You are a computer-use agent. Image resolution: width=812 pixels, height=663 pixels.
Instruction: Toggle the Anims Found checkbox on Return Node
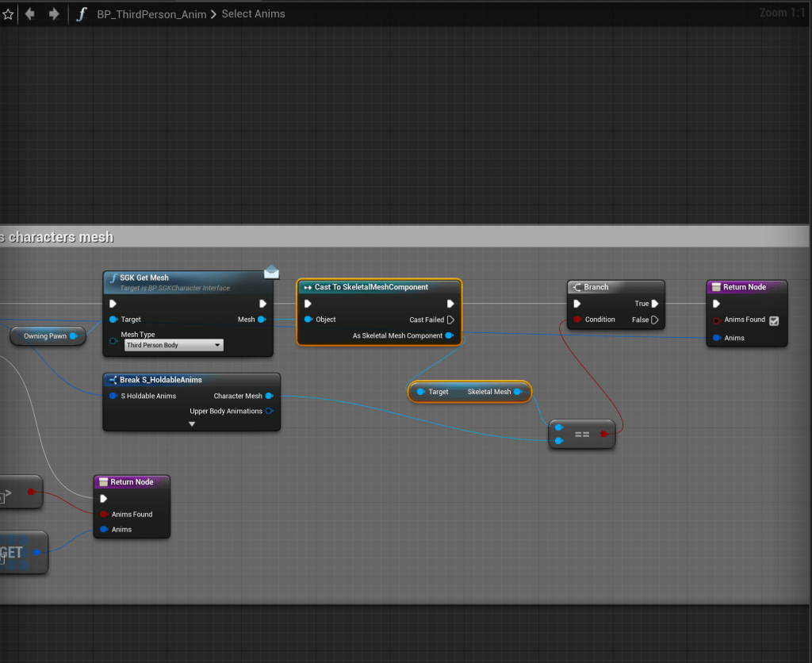point(773,320)
